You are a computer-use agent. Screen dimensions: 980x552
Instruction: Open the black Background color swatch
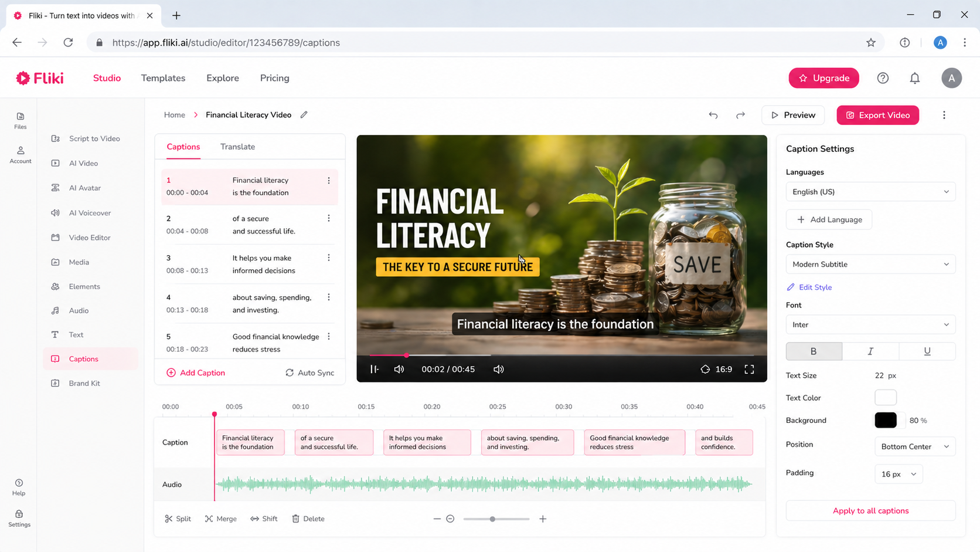coord(886,420)
